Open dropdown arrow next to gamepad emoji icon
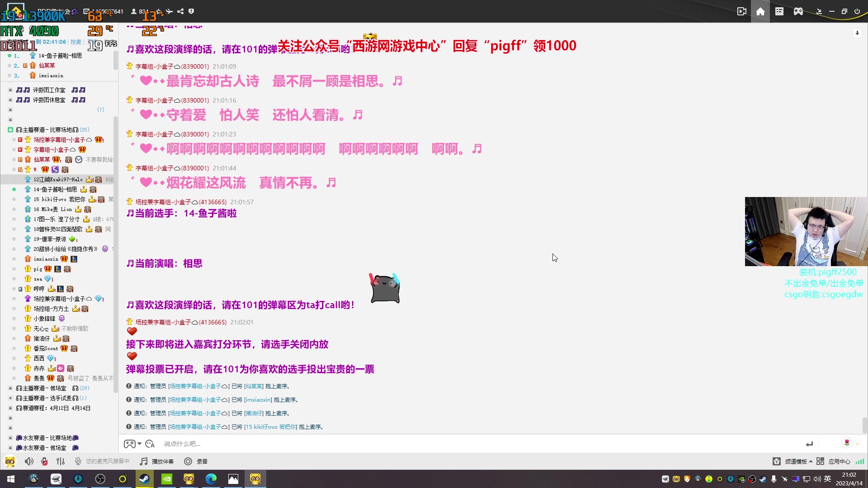The height and width of the screenshot is (488, 868). (140, 444)
